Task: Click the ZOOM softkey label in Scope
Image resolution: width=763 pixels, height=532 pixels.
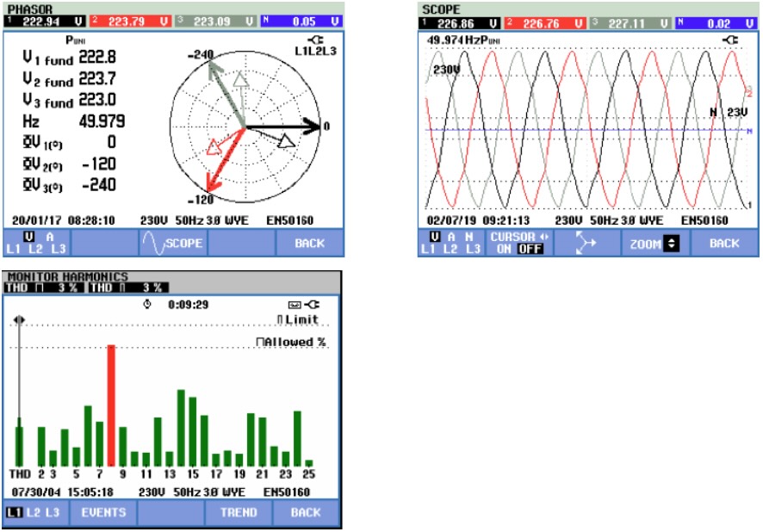Action: (x=645, y=244)
